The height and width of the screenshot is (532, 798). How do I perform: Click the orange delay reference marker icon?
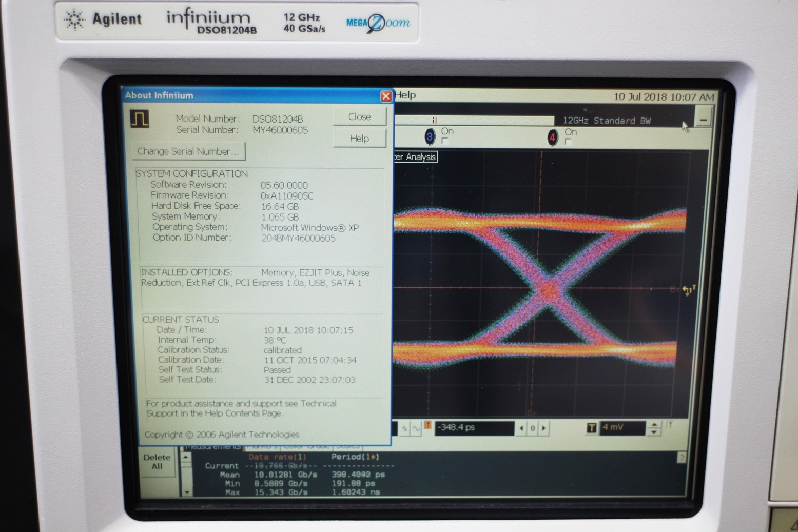427,425
